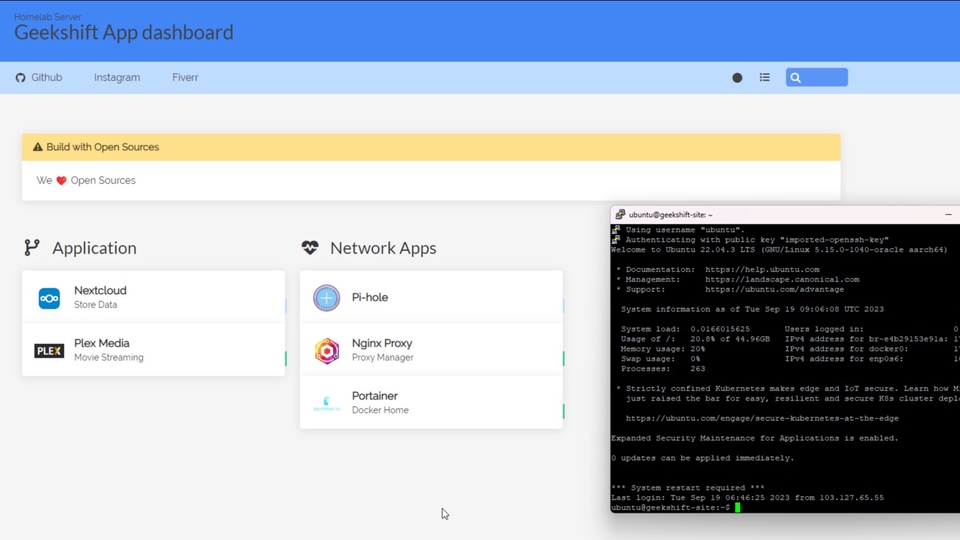960x540 pixels.
Task: Click the Proxy Manager subtitle
Action: click(x=383, y=357)
